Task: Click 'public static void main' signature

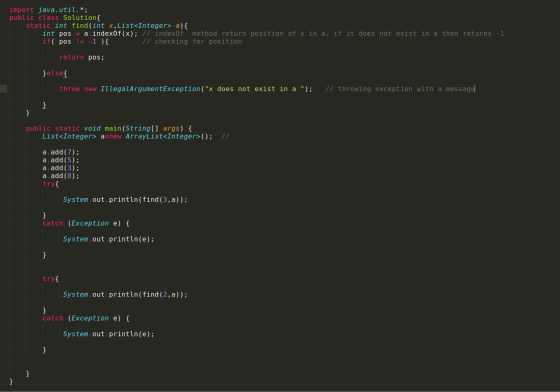Action: click(109, 128)
